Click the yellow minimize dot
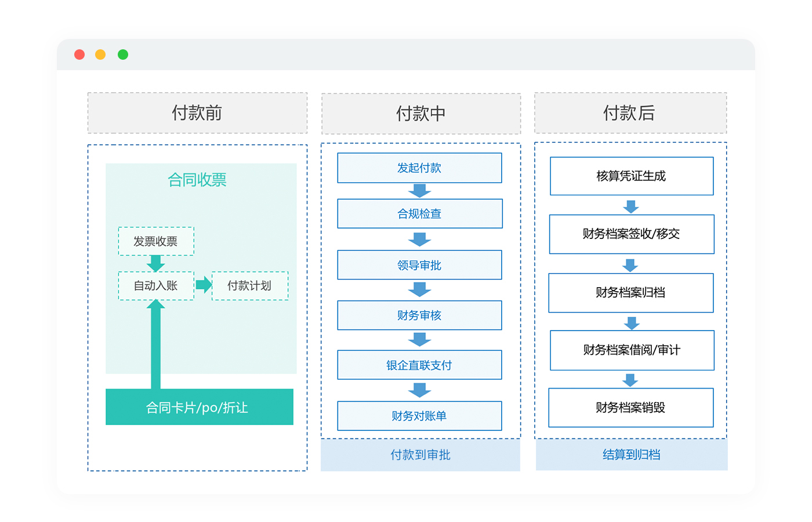812x522 pixels. (x=100, y=55)
